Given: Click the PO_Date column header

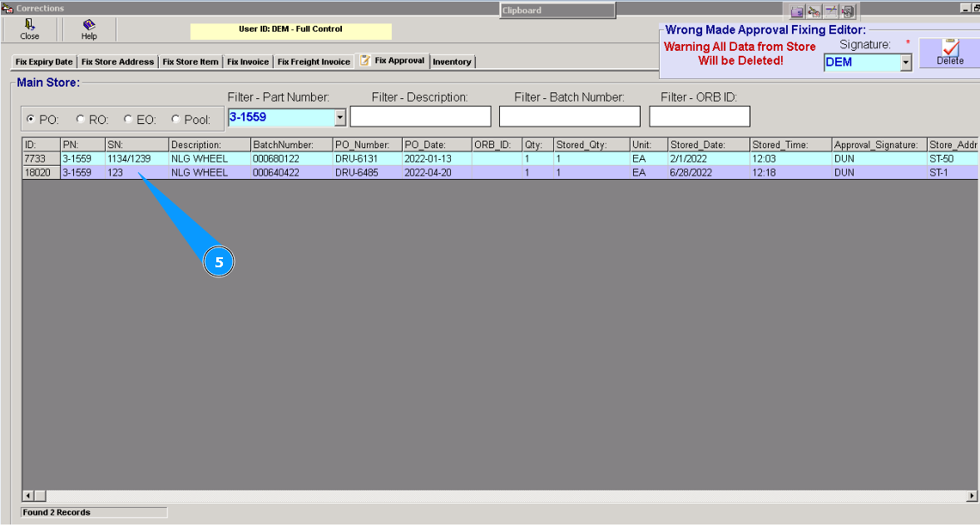Looking at the screenshot, I should pos(437,145).
